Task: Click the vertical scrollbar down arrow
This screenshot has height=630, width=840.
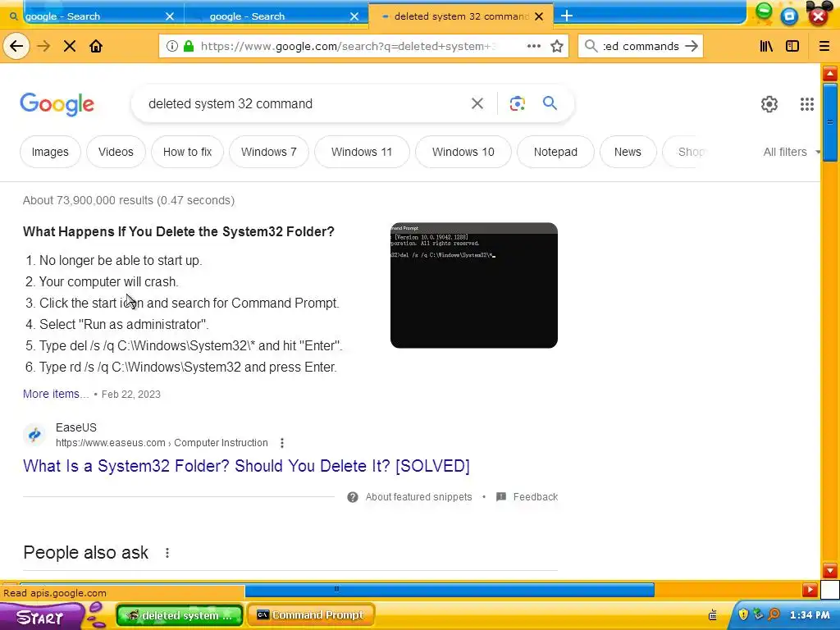Action: 830,569
